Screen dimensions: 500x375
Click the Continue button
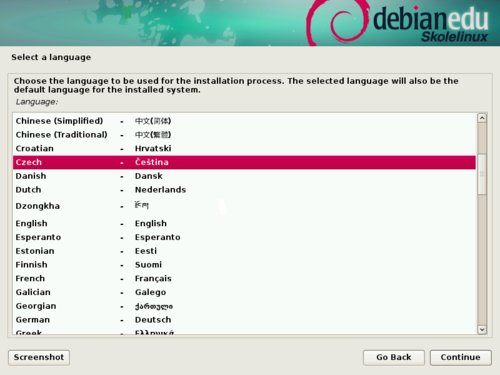coord(461,357)
